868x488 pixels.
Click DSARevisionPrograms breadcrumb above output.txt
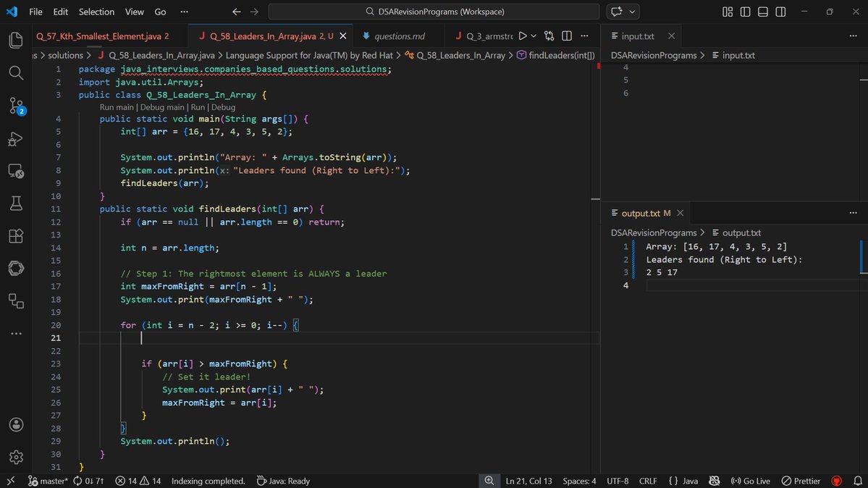[x=654, y=232]
